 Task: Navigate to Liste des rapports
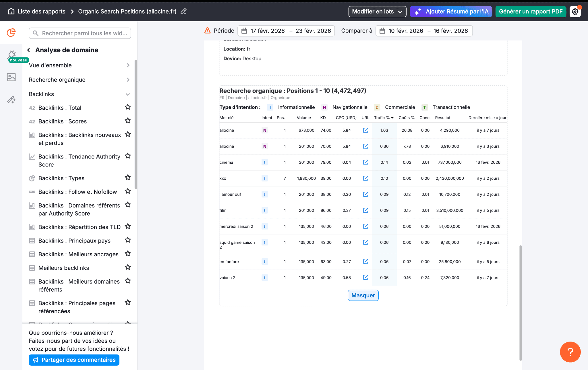point(41,11)
